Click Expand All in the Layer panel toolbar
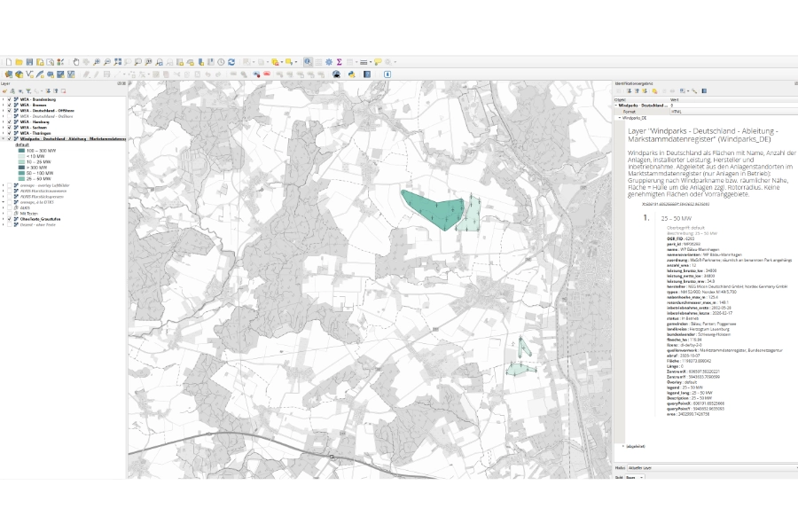Image resolution: width=798 pixels, height=532 pixels. pos(47,91)
